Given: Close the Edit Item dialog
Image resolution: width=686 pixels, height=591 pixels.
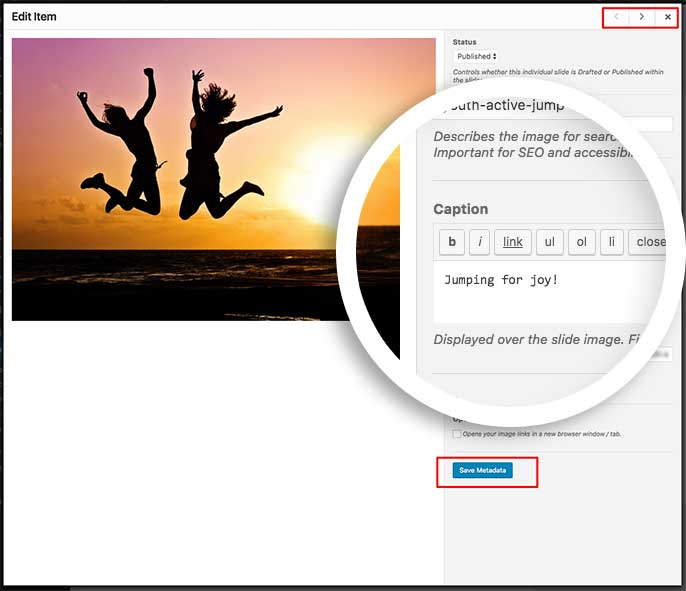Looking at the screenshot, I should pyautogui.click(x=667, y=17).
